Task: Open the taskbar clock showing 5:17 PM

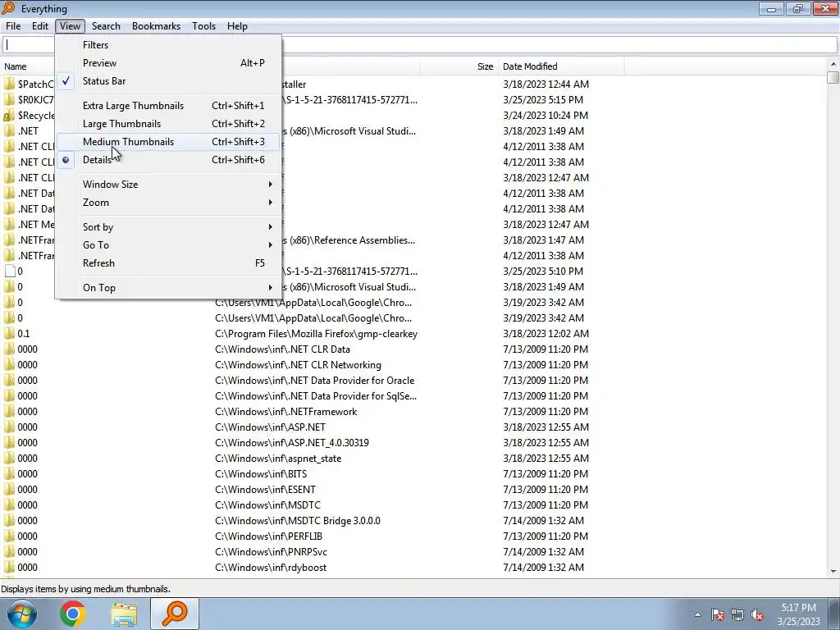Action: coord(798,614)
